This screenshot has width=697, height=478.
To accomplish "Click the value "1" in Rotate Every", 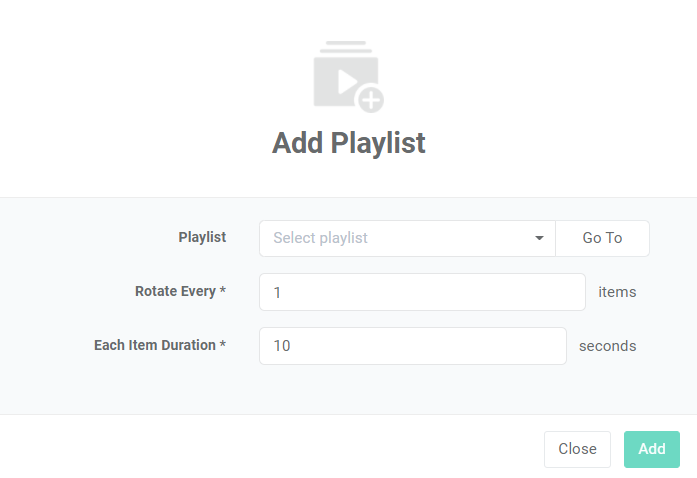I will 277,292.
